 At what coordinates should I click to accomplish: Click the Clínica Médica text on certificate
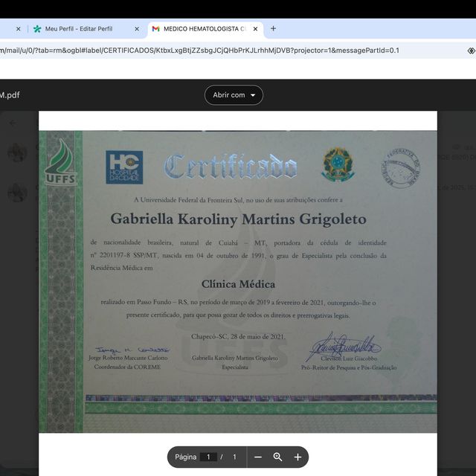tap(238, 284)
